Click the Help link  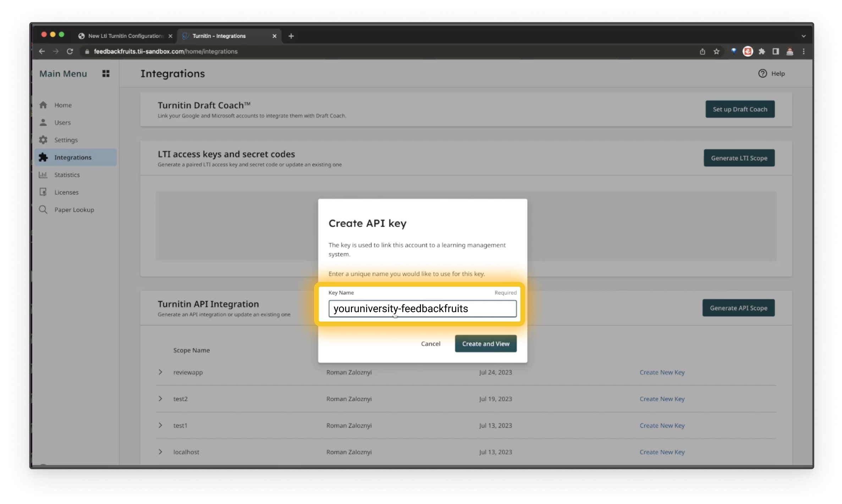coord(778,73)
